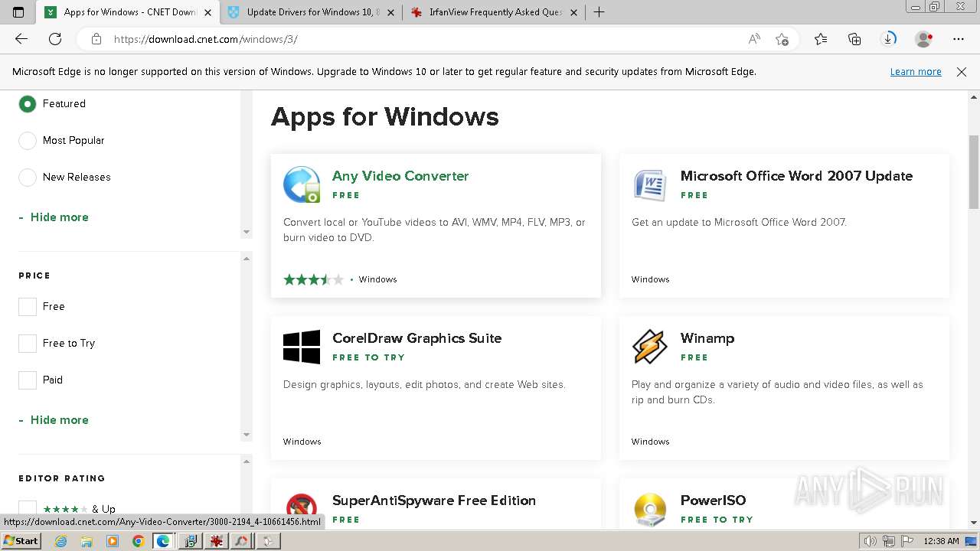Check the 4 stars & Up rating filter
This screenshot has height=551, width=980.
(28, 509)
